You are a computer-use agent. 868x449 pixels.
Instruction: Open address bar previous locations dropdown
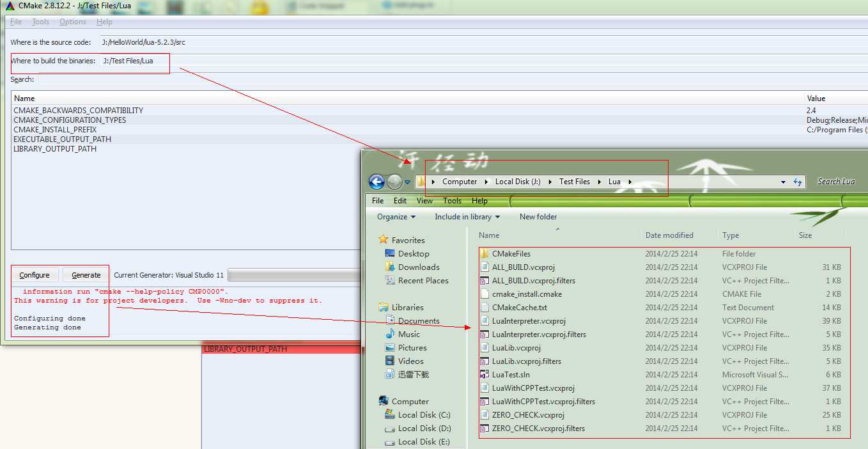[x=784, y=182]
